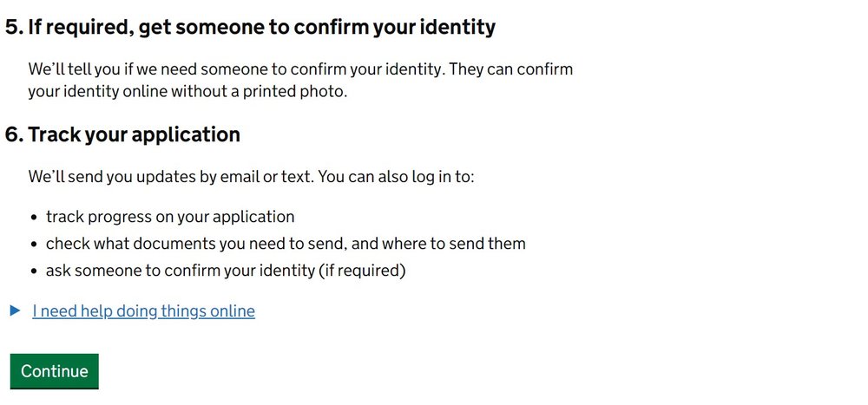Click the bullet dot before 'track progress'

pyautogui.click(x=35, y=218)
